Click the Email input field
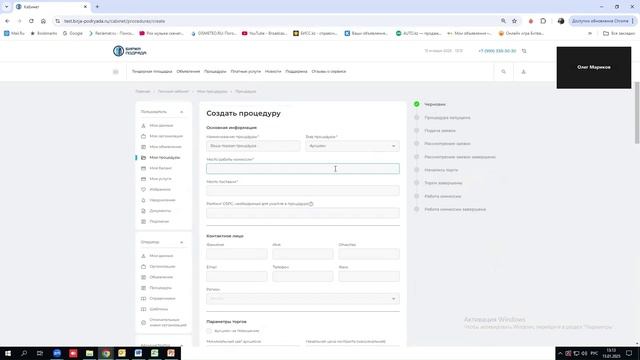The width and height of the screenshot is (640, 360). pyautogui.click(x=237, y=276)
